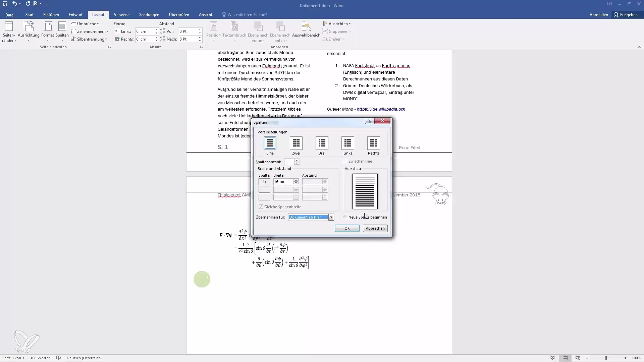This screenshot has width=644, height=362.
Task: Click the zoom slider handle
Action: click(x=606, y=358)
